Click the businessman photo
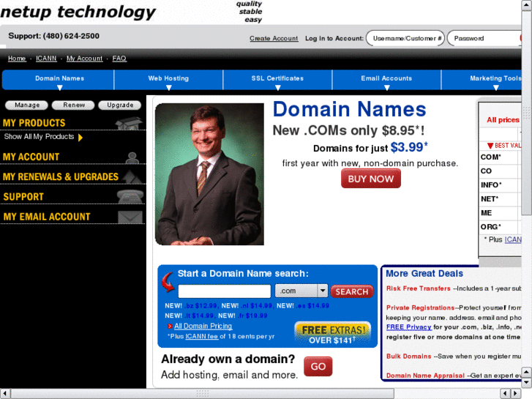The width and height of the screenshot is (532, 399). pos(209,174)
